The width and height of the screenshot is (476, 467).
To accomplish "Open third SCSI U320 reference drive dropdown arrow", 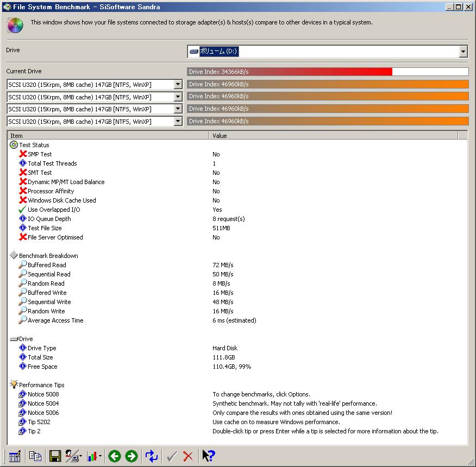I will 178,109.
